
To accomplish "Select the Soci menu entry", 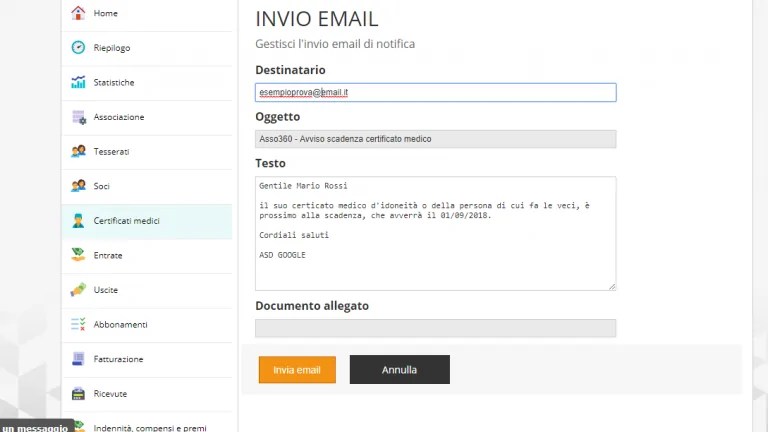I will click(x=147, y=187).
